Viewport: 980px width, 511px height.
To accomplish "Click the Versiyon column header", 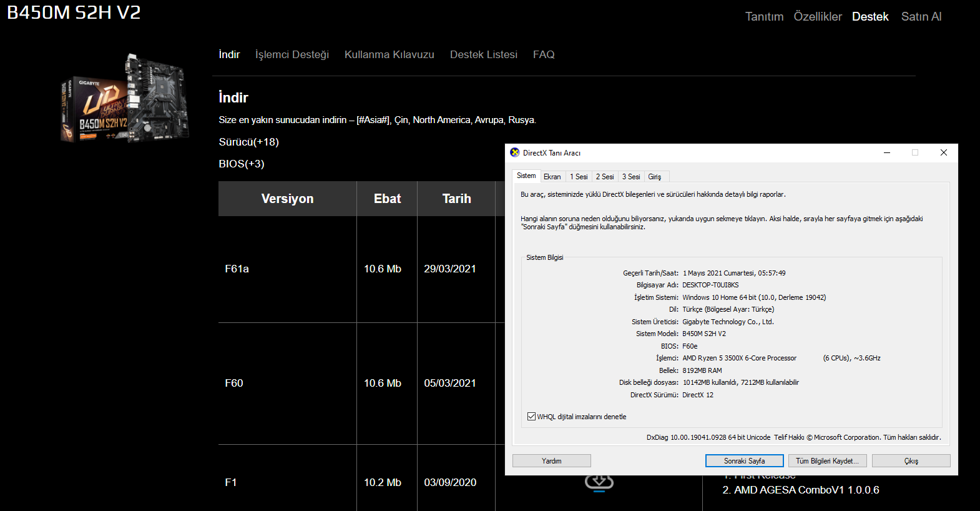I will [288, 199].
